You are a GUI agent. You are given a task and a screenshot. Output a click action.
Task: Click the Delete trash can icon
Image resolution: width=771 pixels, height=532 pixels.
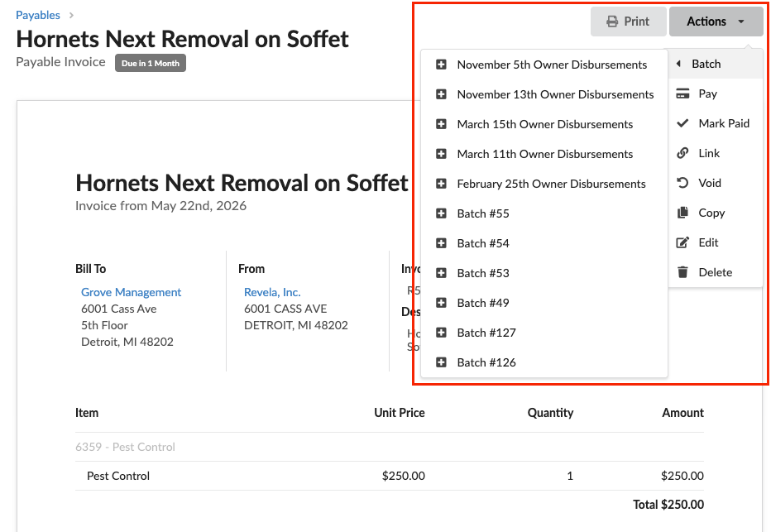[x=682, y=272]
